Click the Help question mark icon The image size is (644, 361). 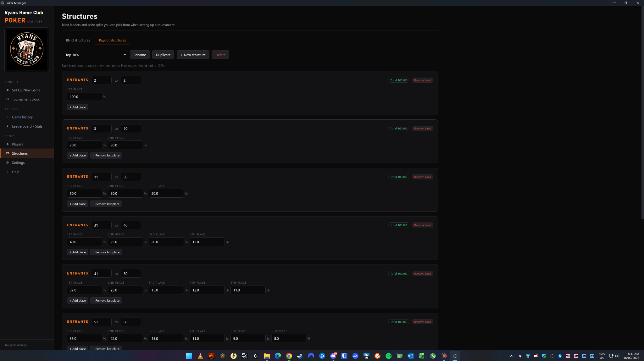[x=8, y=172]
